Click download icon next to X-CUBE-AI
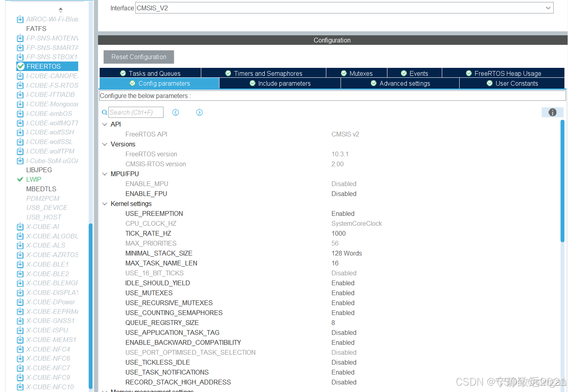The image size is (568, 392). (x=20, y=227)
